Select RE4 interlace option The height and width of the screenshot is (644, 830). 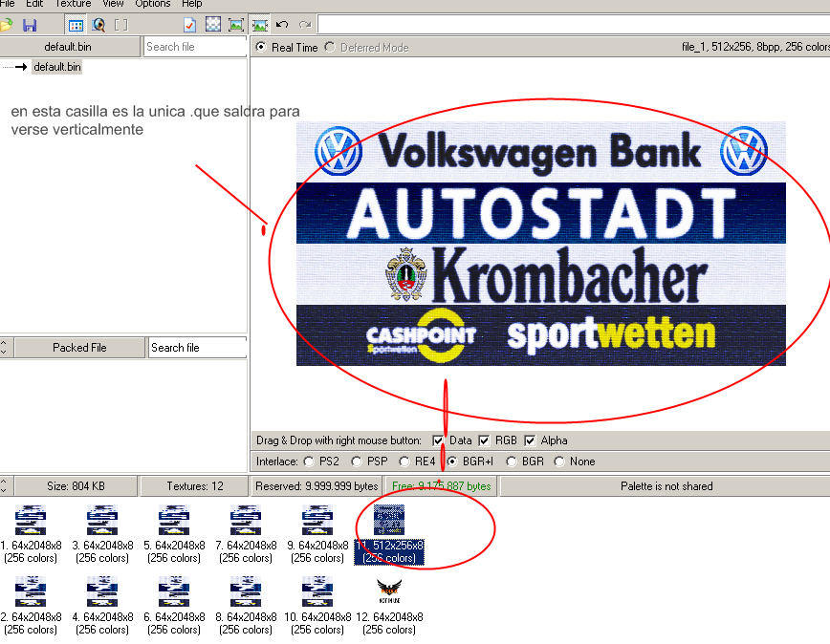(404, 462)
